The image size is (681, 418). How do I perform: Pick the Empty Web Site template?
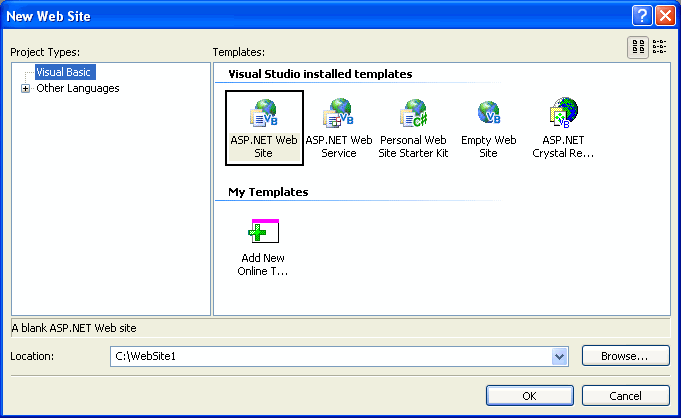point(489,128)
